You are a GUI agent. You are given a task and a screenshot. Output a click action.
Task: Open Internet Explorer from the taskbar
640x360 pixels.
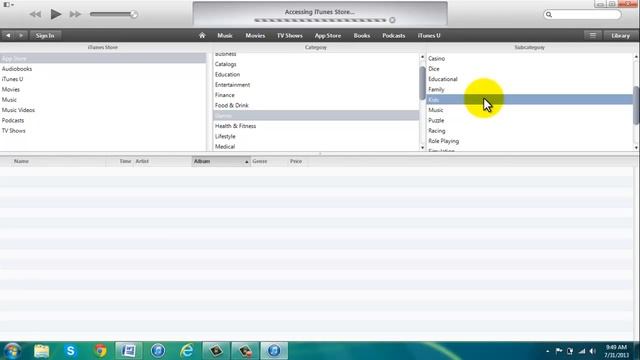[187, 351]
